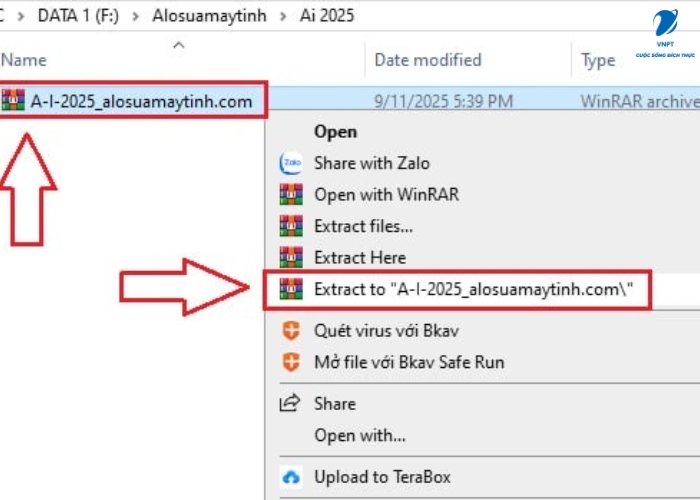Choose Open from the context menu
Viewport: 700px width, 500px height.
pyautogui.click(x=335, y=131)
